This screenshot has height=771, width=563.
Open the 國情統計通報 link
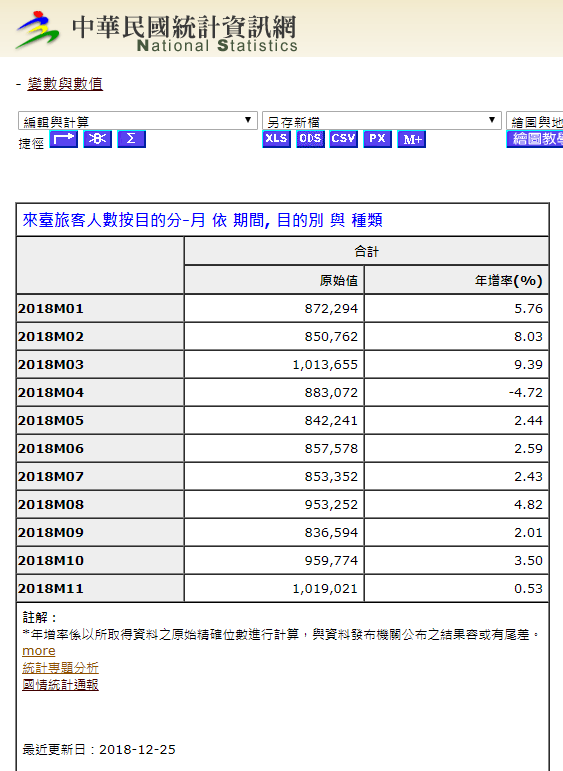pyautogui.click(x=60, y=684)
